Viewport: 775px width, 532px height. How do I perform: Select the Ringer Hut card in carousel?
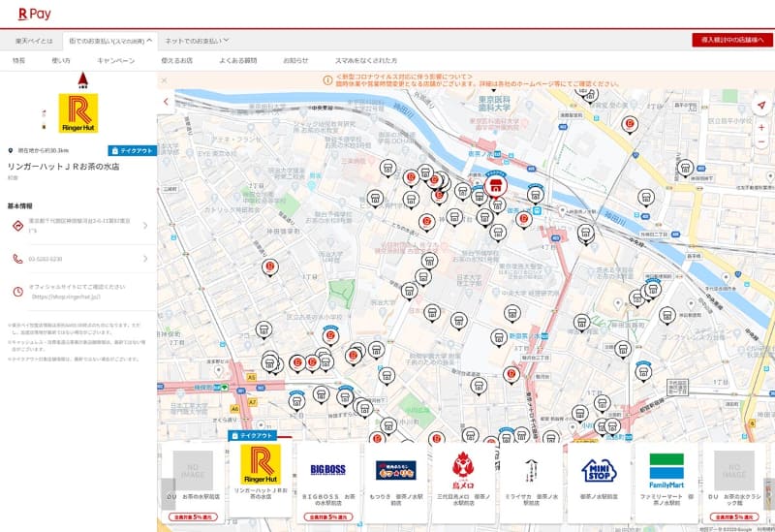(x=261, y=478)
